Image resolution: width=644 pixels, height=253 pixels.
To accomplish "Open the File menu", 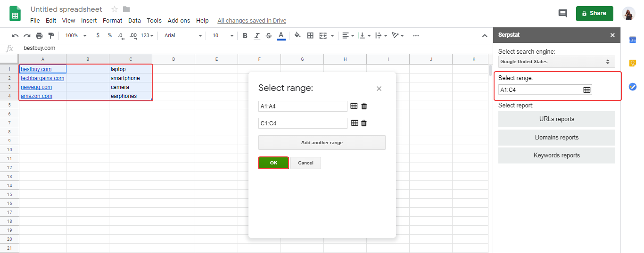I will click(35, 21).
